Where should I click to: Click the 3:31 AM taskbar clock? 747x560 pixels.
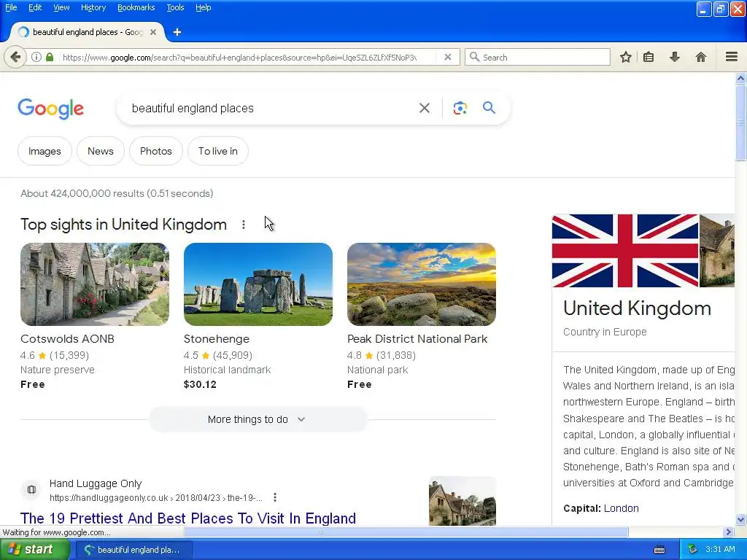click(720, 549)
